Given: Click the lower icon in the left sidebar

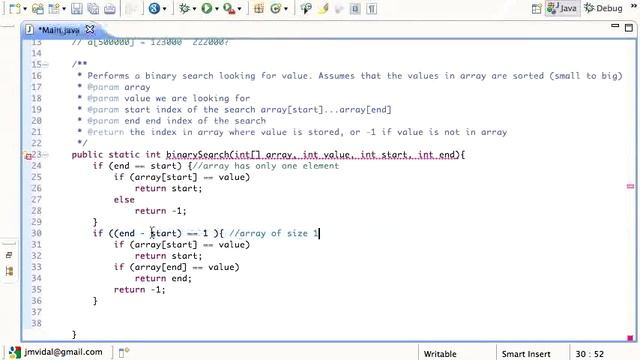Looking at the screenshot, I should tap(9, 271).
